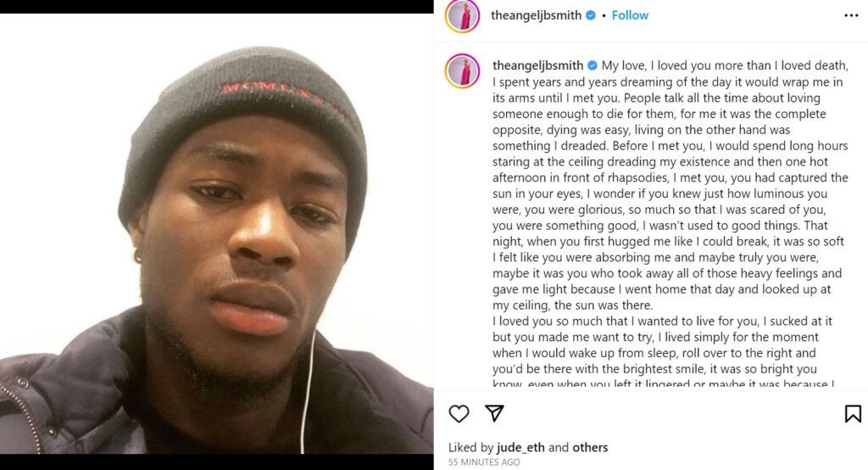
Task: Save the post with the bookmark icon
Action: pyautogui.click(x=853, y=413)
